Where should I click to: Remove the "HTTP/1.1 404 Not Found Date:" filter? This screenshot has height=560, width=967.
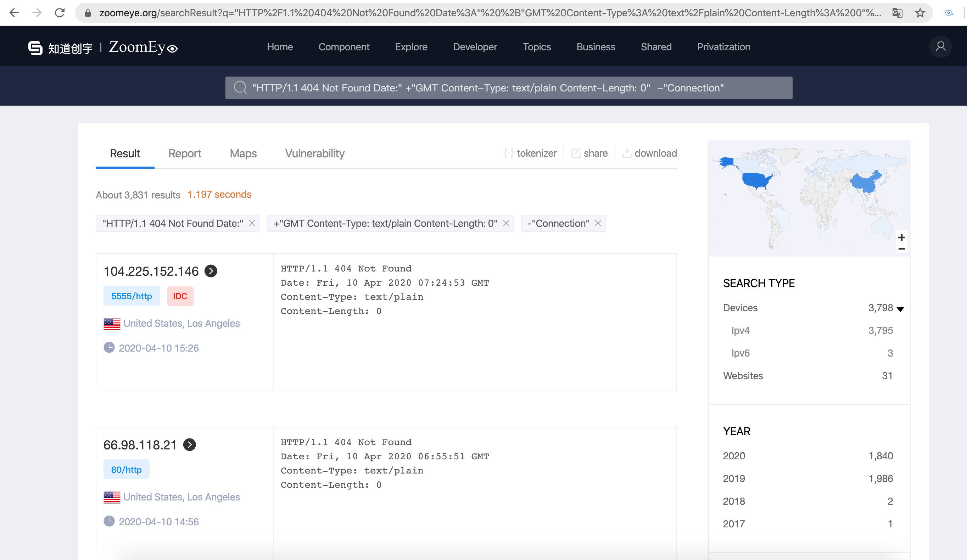point(252,223)
